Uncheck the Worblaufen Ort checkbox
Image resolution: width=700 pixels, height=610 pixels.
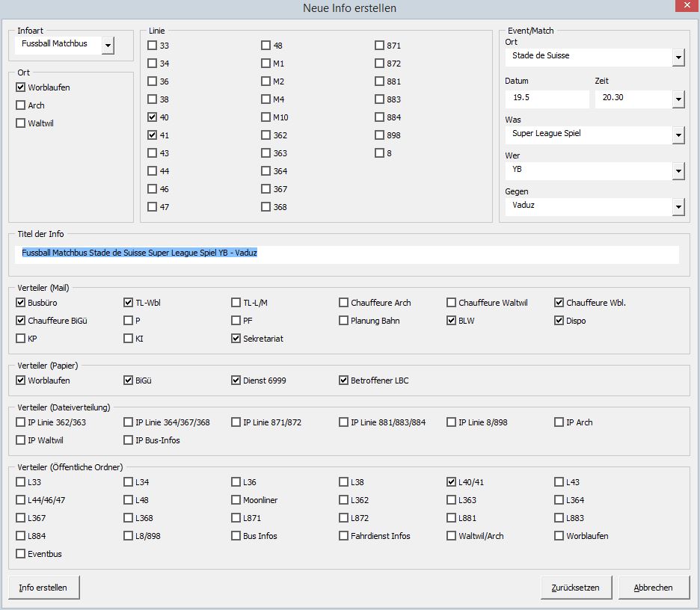[x=21, y=87]
